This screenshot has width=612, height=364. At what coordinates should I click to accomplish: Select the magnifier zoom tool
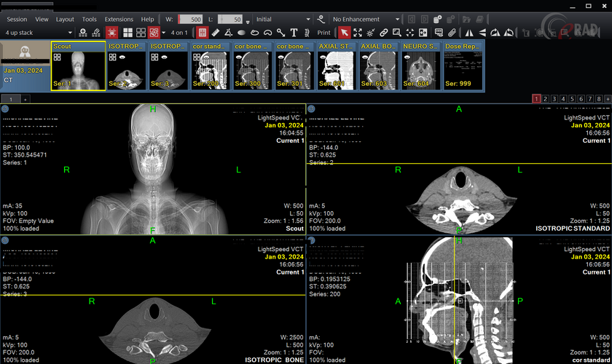396,33
